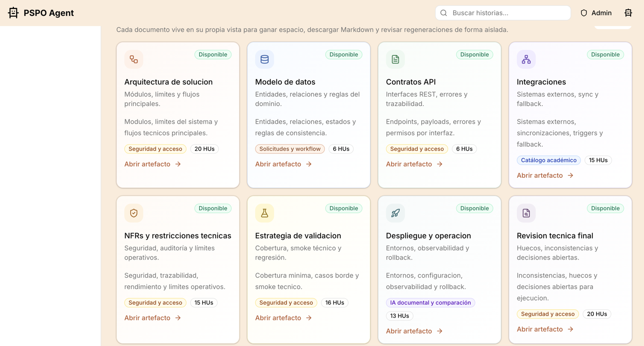Select the Catálogo académico tag on Integraciones
This screenshot has width=644, height=346.
548,160
